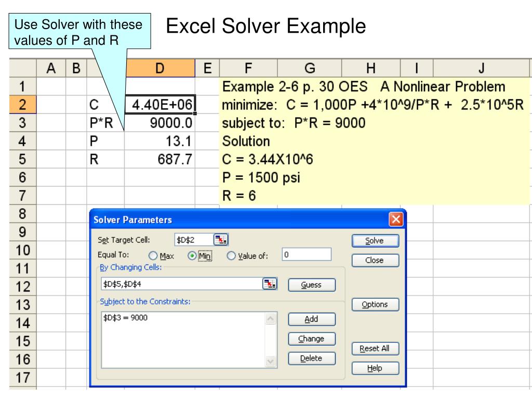Click cell showing 13.1
This screenshot has width=532, height=399.
click(x=159, y=141)
